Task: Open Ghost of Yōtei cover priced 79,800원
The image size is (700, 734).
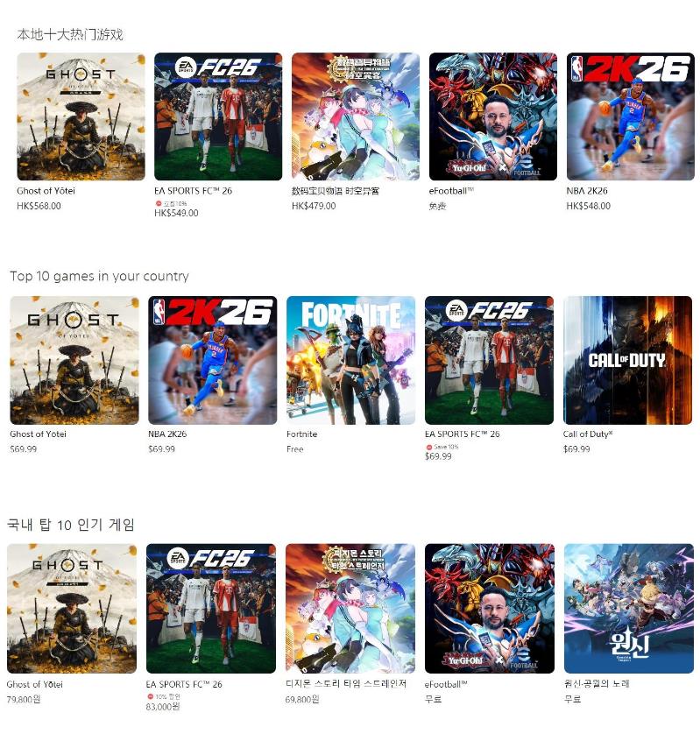Action: coord(72,609)
